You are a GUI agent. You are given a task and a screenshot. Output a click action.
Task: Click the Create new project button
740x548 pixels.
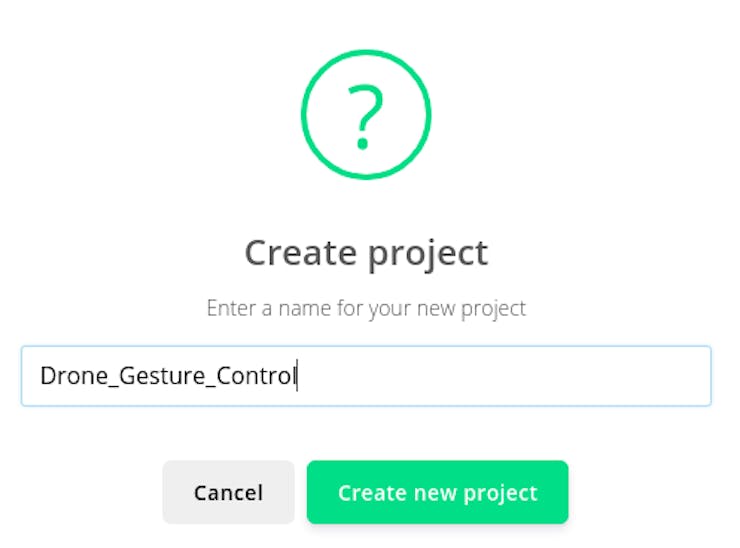[437, 492]
